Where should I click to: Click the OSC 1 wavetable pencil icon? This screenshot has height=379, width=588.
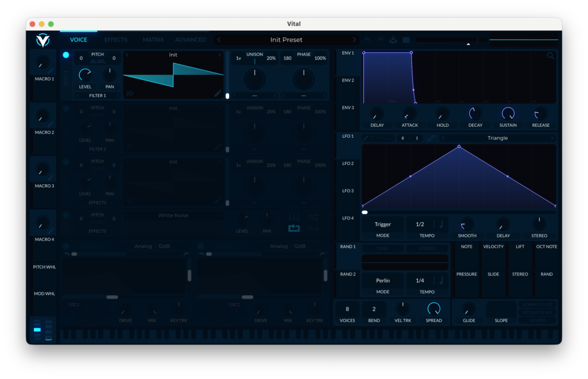click(218, 93)
